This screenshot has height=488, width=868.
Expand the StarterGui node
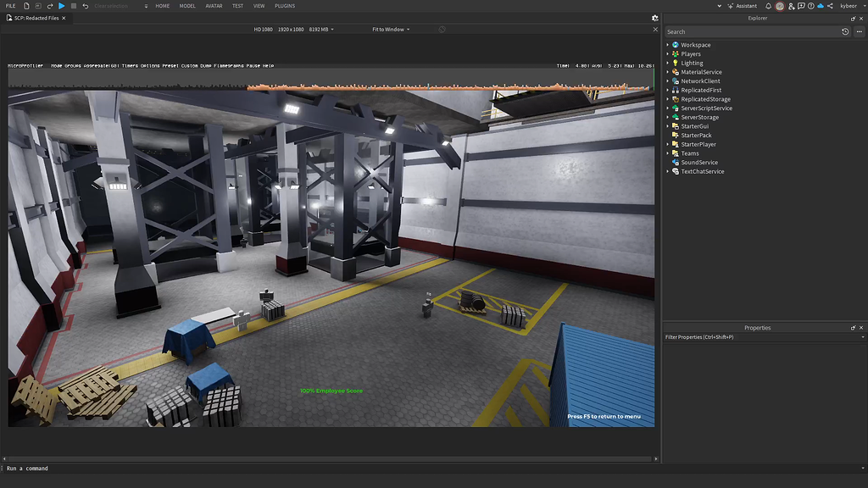(x=667, y=126)
